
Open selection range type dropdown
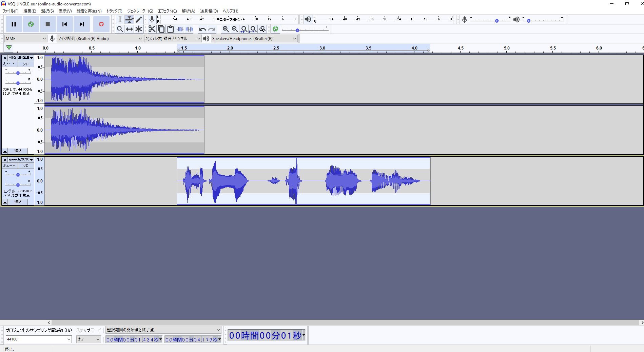tap(163, 330)
